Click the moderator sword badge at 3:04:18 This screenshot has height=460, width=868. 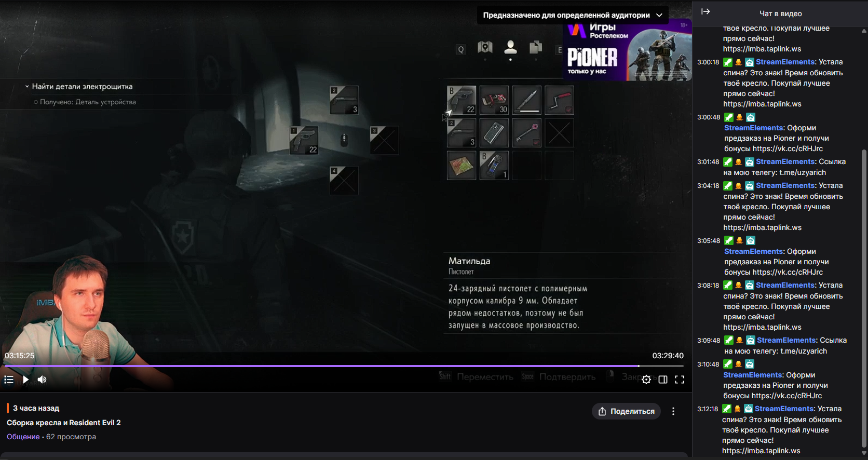click(x=728, y=186)
